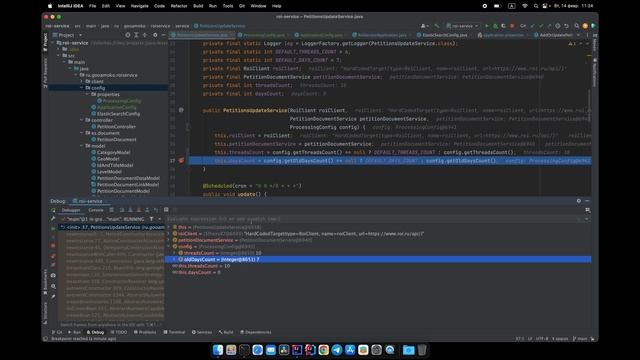The width and height of the screenshot is (640, 360).
Task: Switch to Console tab in Debug panel
Action: [96, 210]
